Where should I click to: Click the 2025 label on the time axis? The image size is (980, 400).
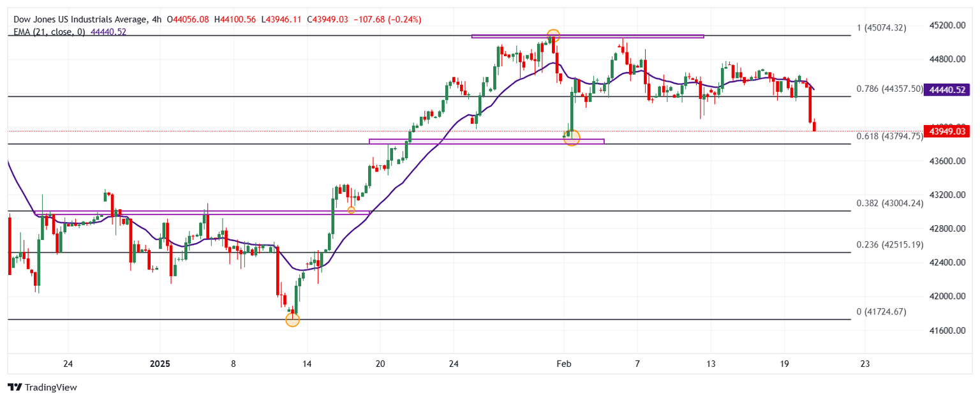click(x=160, y=364)
